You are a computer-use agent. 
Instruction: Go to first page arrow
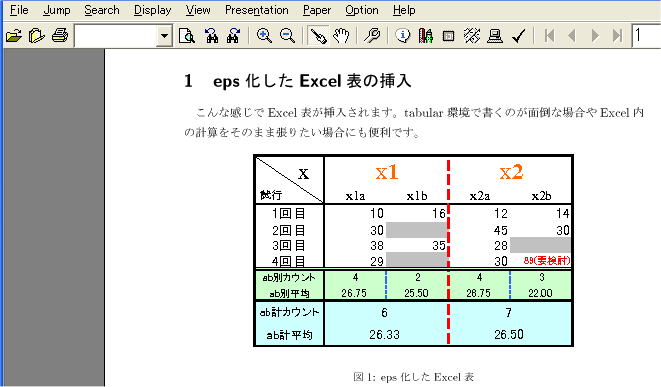tap(549, 35)
